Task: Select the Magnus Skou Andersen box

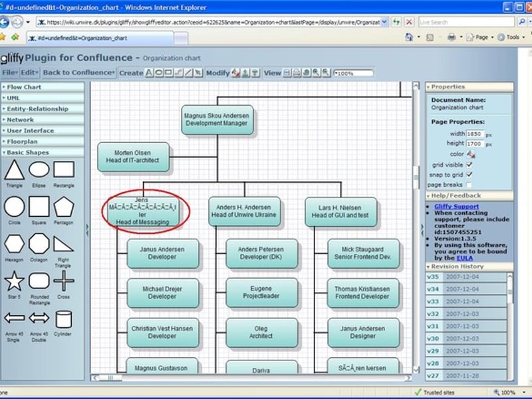Action: [x=217, y=120]
